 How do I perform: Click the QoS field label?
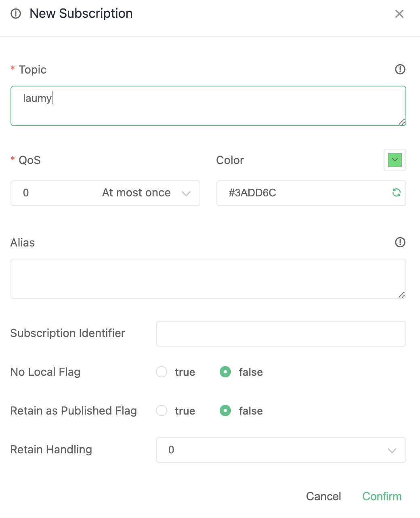coord(29,160)
